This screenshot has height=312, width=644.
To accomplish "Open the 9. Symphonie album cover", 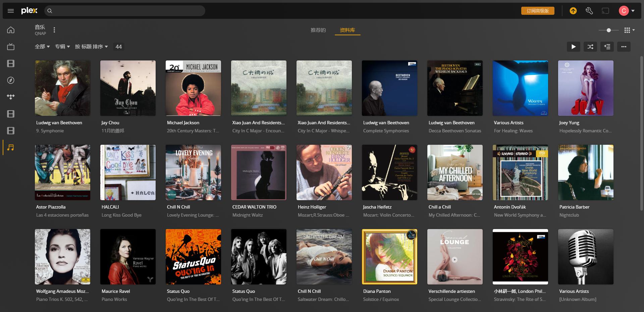I will coord(62,88).
